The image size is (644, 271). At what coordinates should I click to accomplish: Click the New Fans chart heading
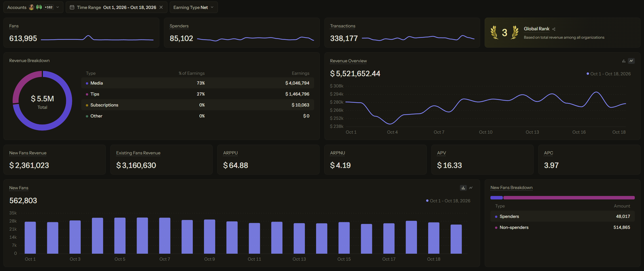tap(19, 188)
